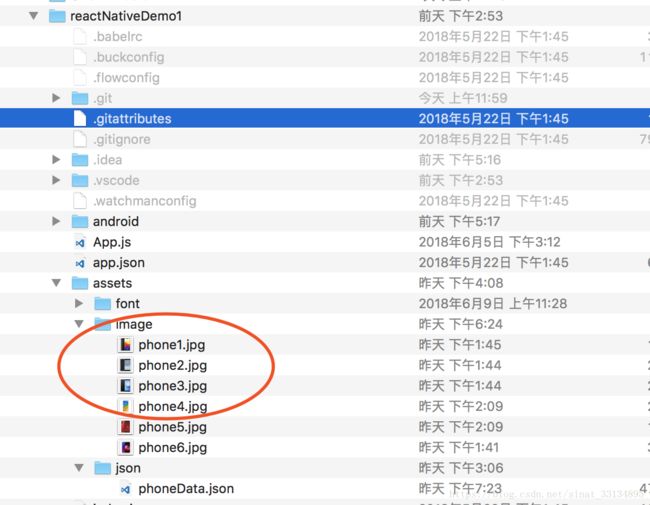Expand the font folder triangle
This screenshot has height=505, width=650.
[x=79, y=303]
